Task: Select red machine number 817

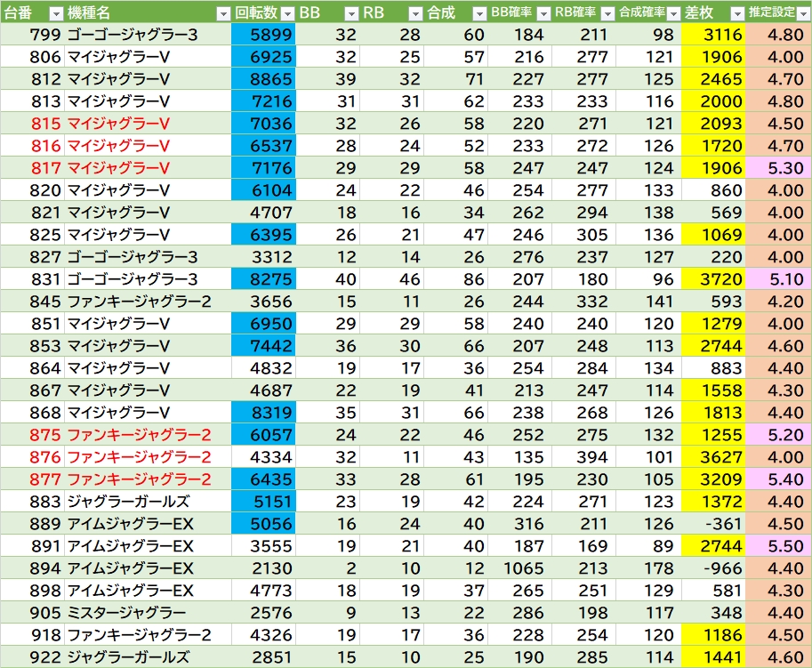Action: [x=32, y=168]
